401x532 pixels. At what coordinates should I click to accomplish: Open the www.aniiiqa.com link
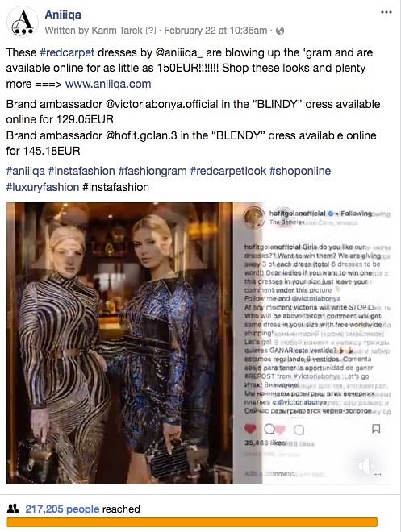coord(108,84)
